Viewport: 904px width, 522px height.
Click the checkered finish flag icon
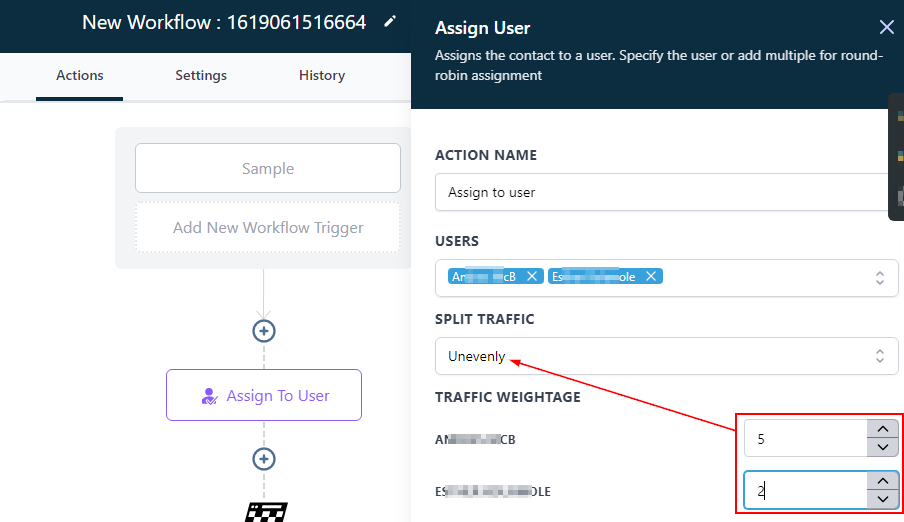click(266, 512)
